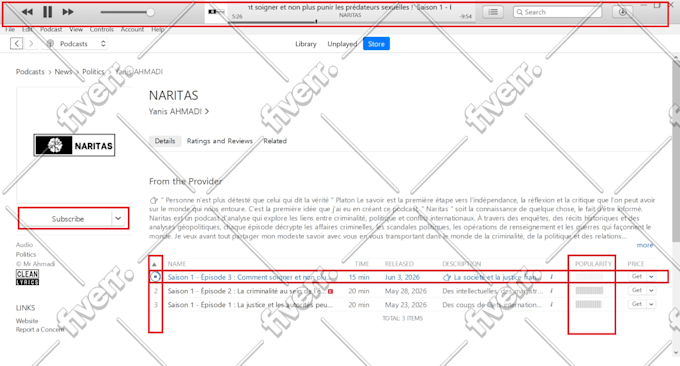Viewport: 680px width, 366px height.
Task: Go forward with the right arrow
Action: [31, 44]
